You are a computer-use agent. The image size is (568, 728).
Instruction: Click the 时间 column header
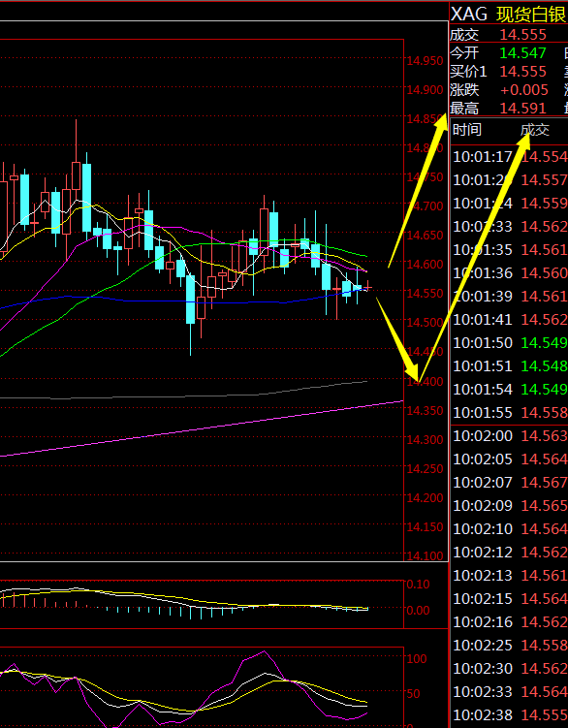(467, 130)
